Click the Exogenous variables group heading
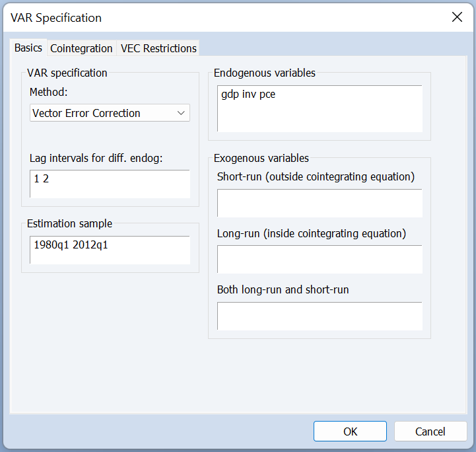This screenshot has width=476, height=452. (261, 158)
